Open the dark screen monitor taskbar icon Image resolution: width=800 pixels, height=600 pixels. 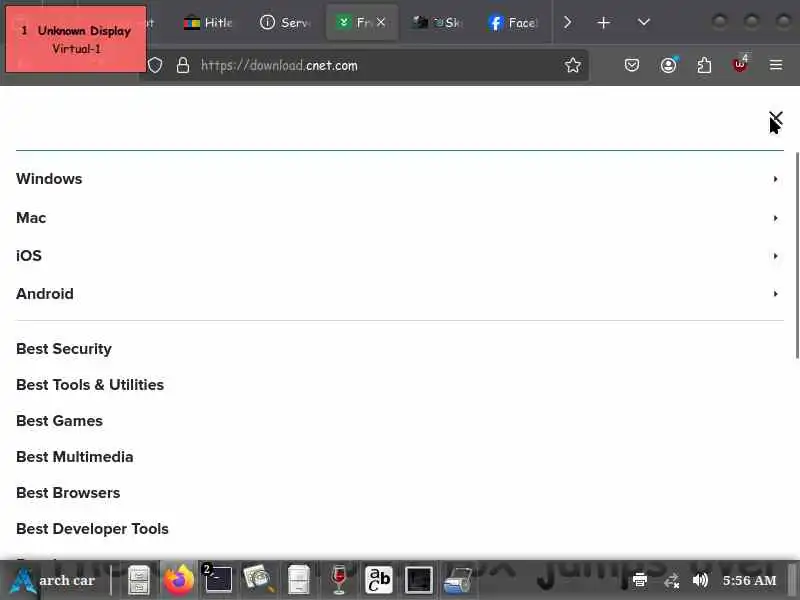coord(418,580)
